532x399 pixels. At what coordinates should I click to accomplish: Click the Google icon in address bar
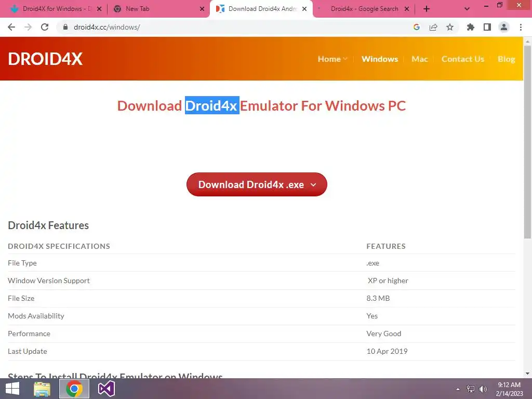click(x=417, y=27)
